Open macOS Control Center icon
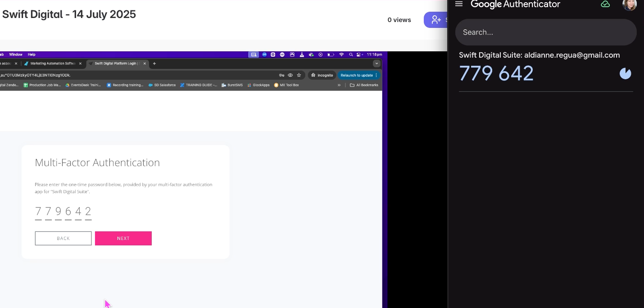Screen dimensions: 644x308 coord(358,54)
